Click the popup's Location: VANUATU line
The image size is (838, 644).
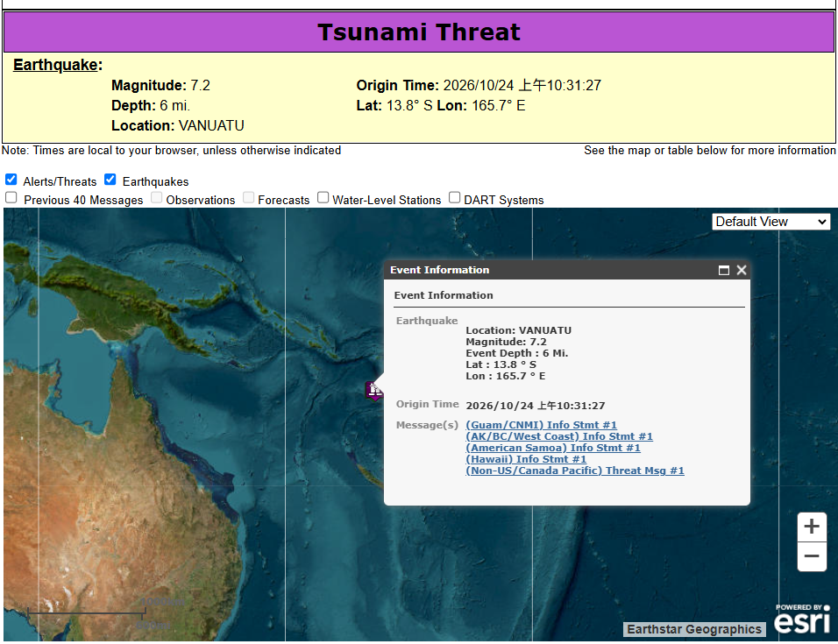pyautogui.click(x=518, y=330)
